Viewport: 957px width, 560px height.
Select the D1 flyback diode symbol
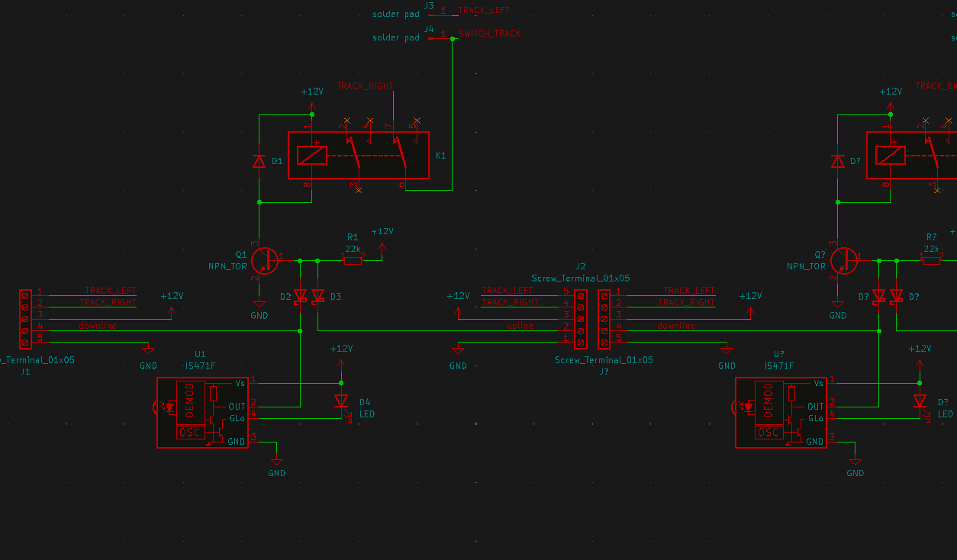(x=259, y=161)
